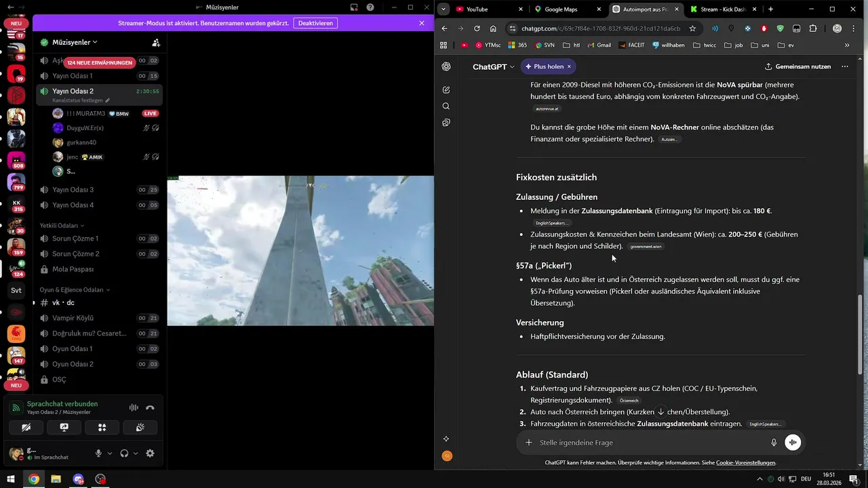Join voice channel Yayın Odası 4
Image resolution: width=868 pixels, height=488 pixels.
tap(99, 205)
